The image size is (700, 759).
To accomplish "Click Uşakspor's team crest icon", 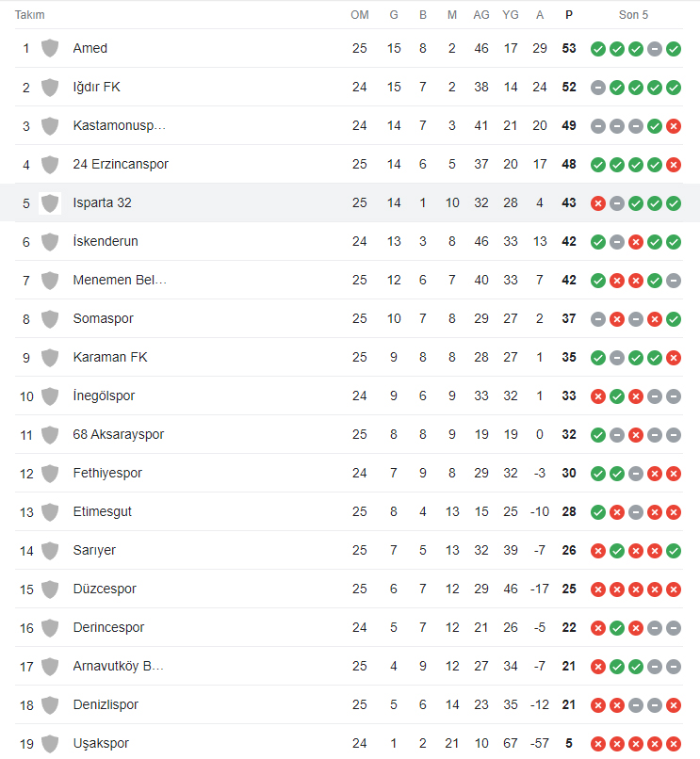I will pos(50,744).
